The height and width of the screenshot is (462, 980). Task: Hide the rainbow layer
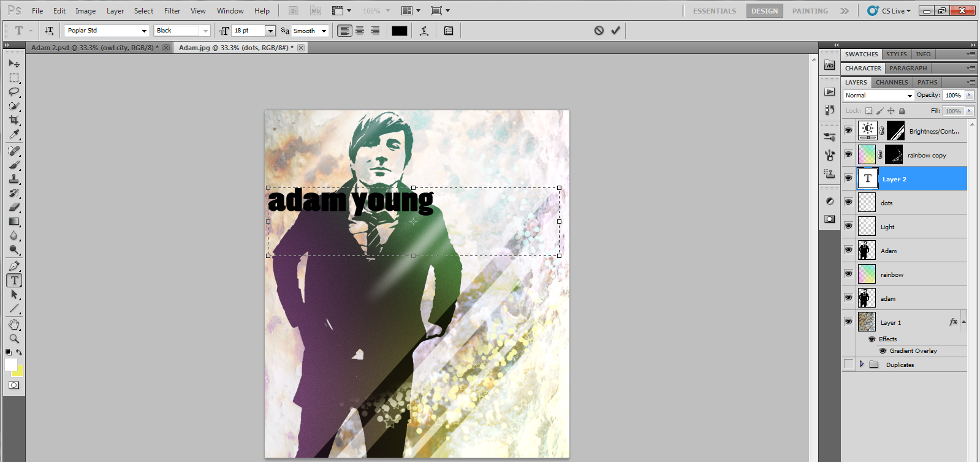pyautogui.click(x=848, y=274)
